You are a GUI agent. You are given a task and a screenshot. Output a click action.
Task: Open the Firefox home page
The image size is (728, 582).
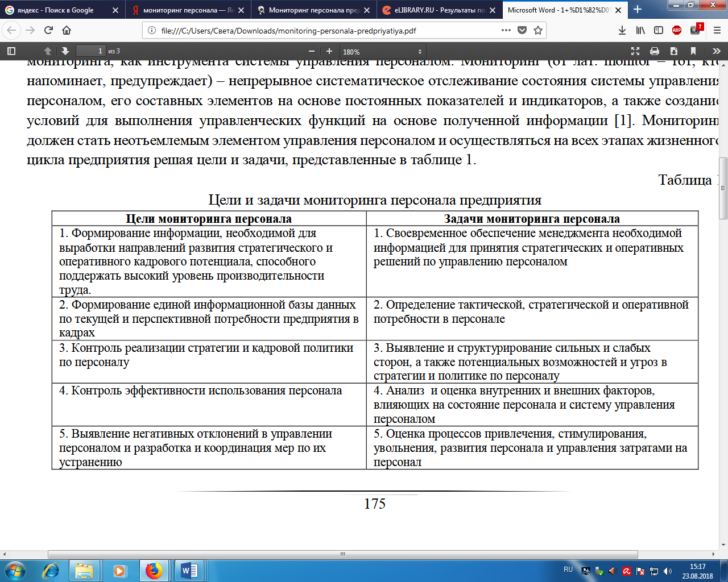point(67,30)
